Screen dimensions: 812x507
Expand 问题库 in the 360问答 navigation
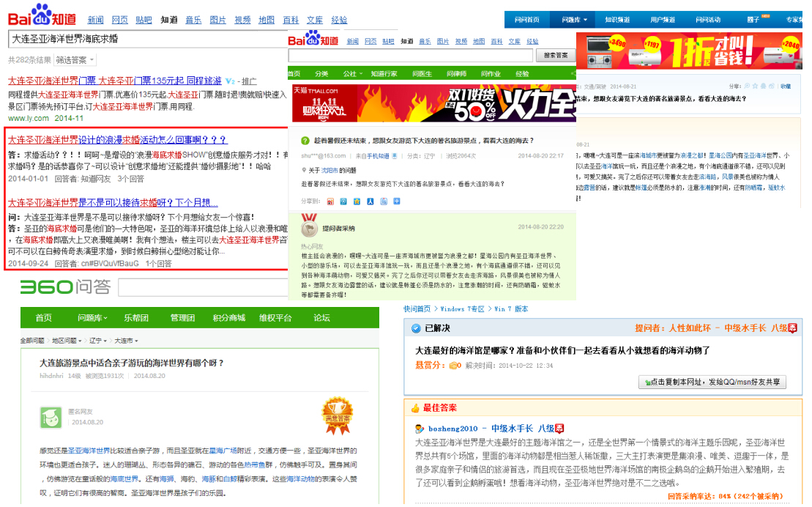click(92, 318)
